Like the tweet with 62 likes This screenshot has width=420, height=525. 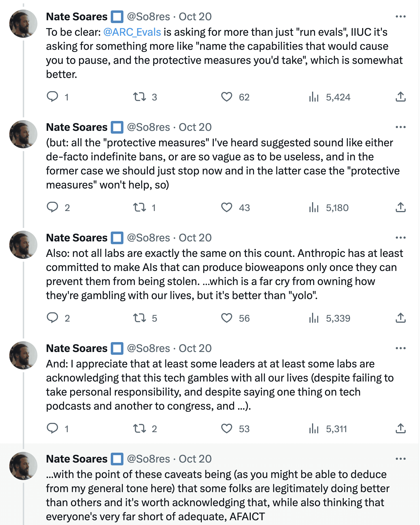coord(227,97)
